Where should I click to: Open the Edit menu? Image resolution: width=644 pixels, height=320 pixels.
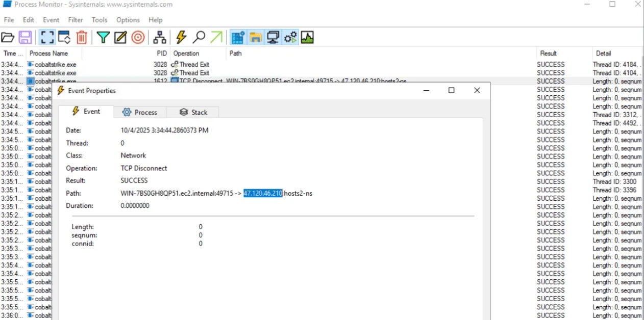pos(29,20)
